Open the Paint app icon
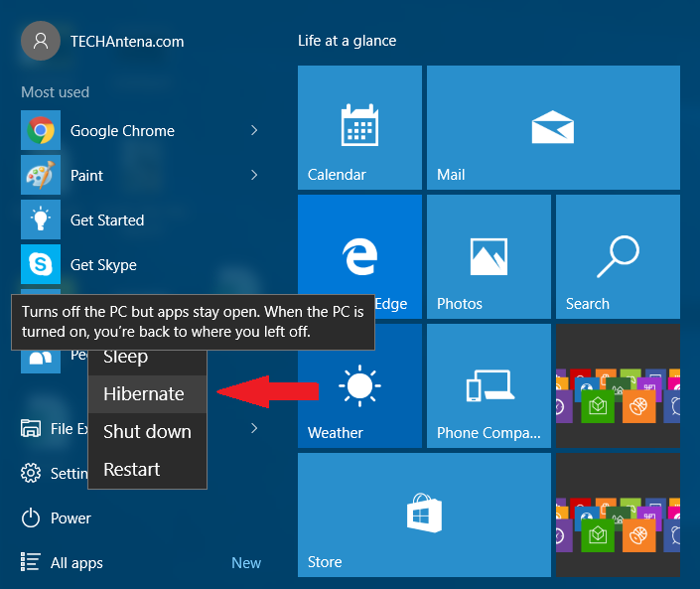Image resolution: width=700 pixels, height=589 pixels. [41, 175]
